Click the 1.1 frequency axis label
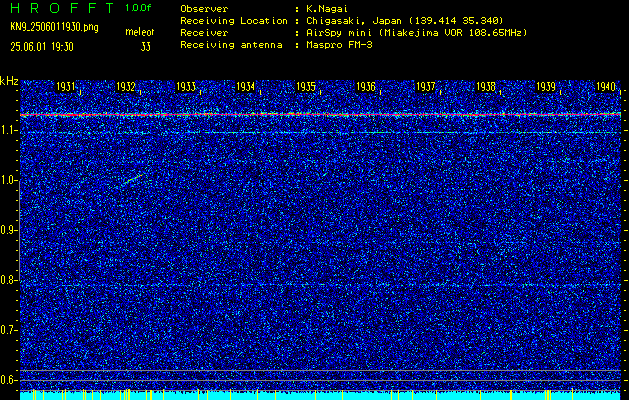The width and height of the screenshot is (629, 400). 8,130
